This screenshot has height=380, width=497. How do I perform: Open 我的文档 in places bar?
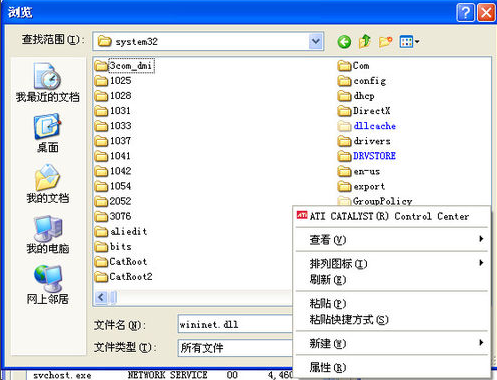[x=47, y=184]
